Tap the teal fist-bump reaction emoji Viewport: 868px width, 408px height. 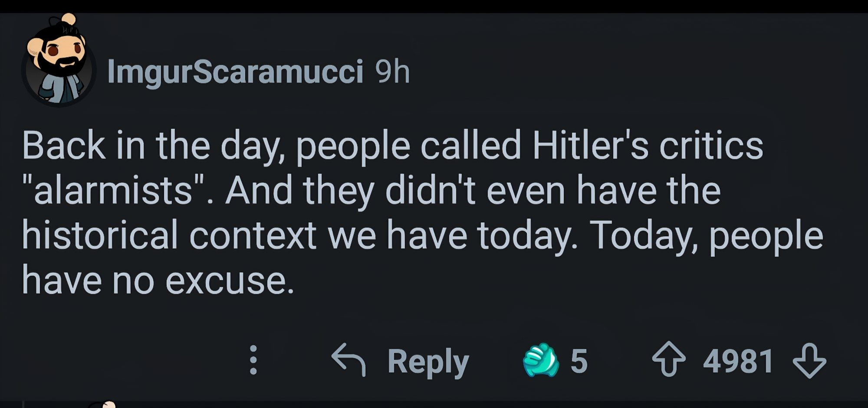point(540,360)
